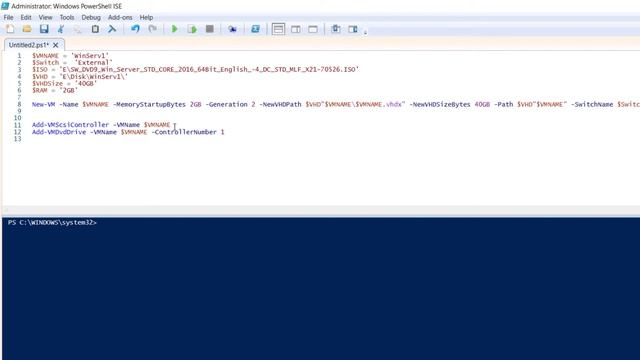Run selection with the toolbar icon
640x360 pixels.
click(192, 29)
